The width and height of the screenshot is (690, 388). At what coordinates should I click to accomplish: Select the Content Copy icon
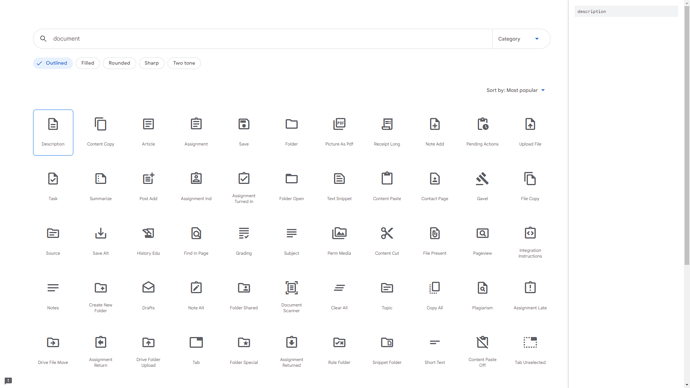point(101,124)
